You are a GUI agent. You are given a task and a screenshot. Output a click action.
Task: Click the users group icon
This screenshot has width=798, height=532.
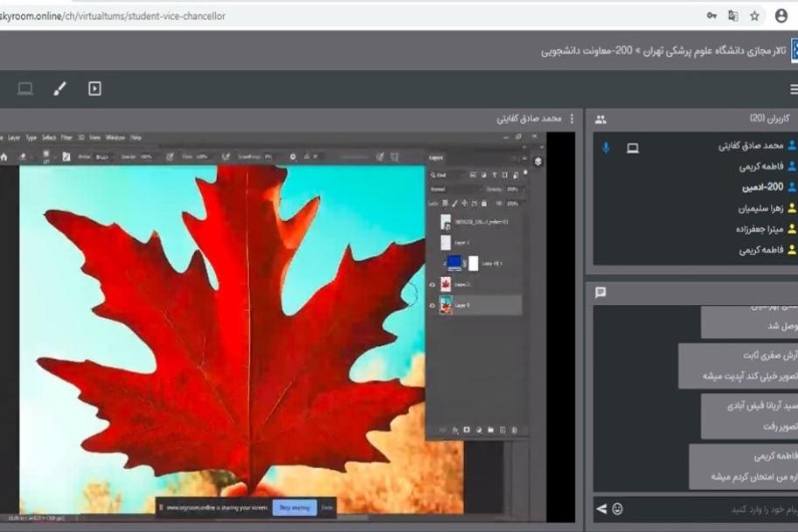(600, 119)
